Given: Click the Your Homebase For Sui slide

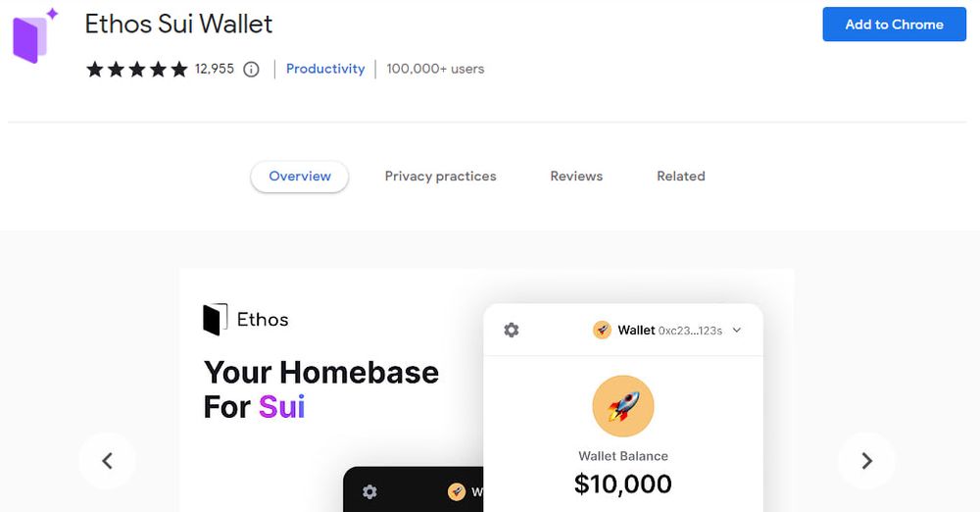Looking at the screenshot, I should (321, 388).
